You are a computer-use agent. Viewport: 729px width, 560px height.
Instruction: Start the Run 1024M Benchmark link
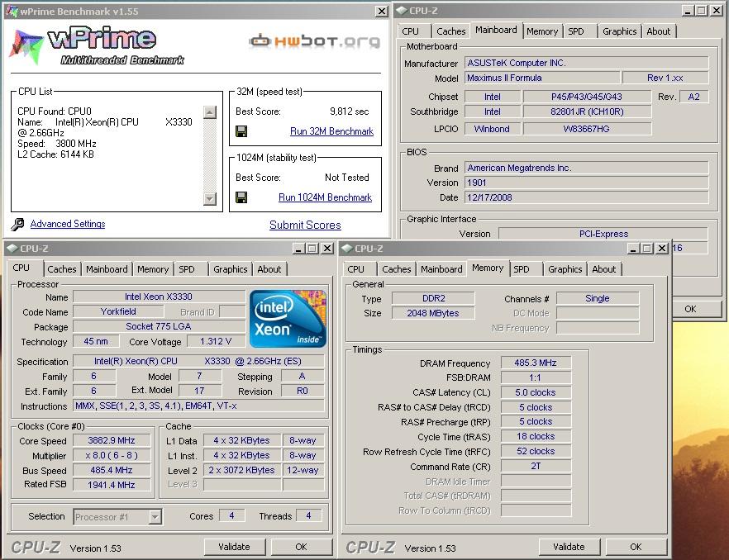[x=325, y=197]
